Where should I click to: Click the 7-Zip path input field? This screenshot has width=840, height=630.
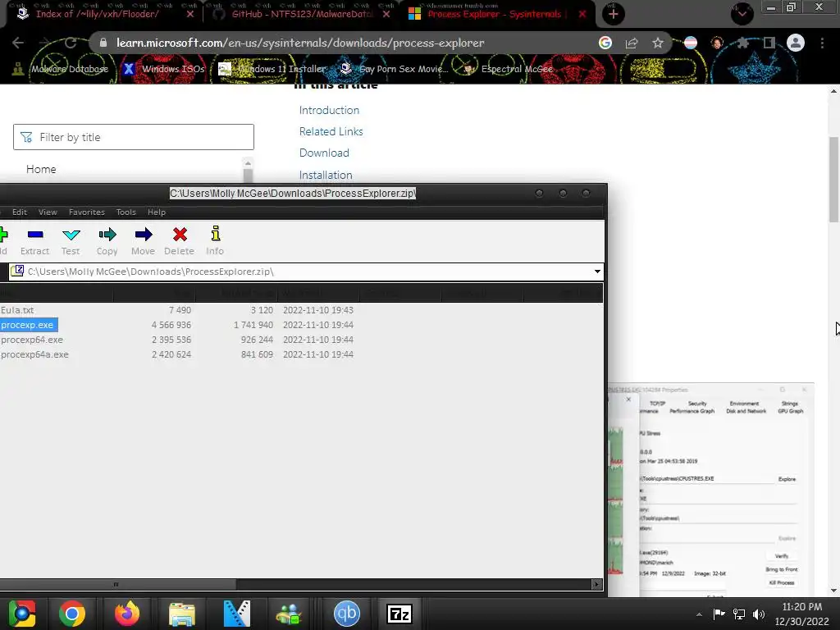[307, 271]
